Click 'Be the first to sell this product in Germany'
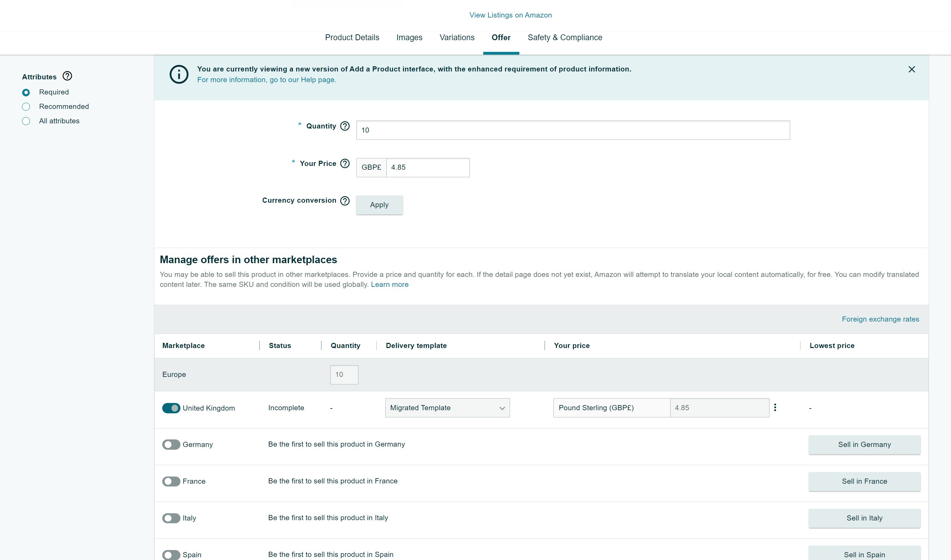951x560 pixels. tap(336, 445)
